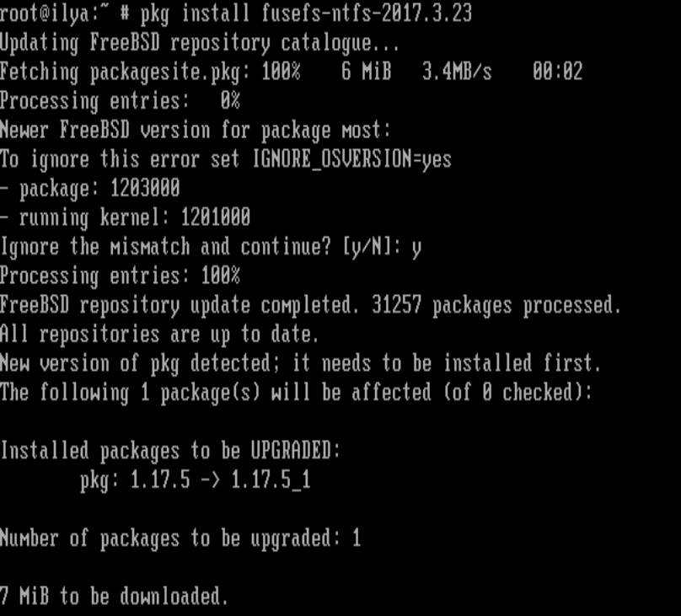This screenshot has width=681, height=616.
Task: Click the IGNORE_OSVERSION=yes text
Action: click(351, 160)
